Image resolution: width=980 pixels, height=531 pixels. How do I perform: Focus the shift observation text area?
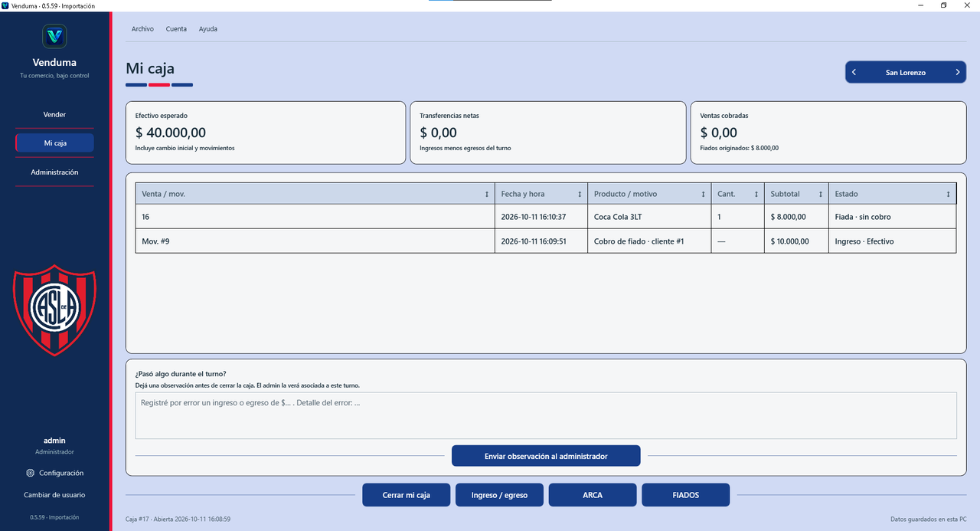pyautogui.click(x=546, y=415)
